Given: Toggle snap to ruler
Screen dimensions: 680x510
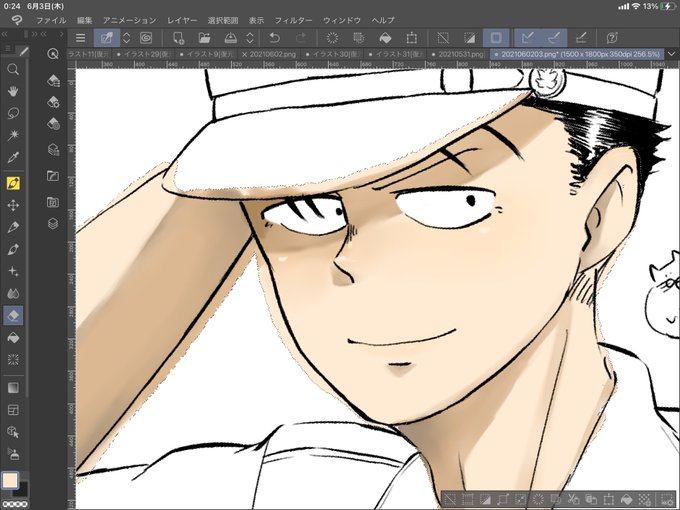Looking at the screenshot, I should click(x=527, y=38).
